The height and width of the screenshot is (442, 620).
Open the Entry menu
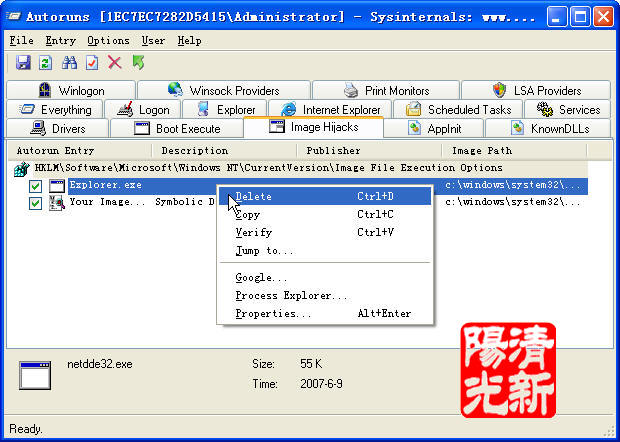coord(60,40)
